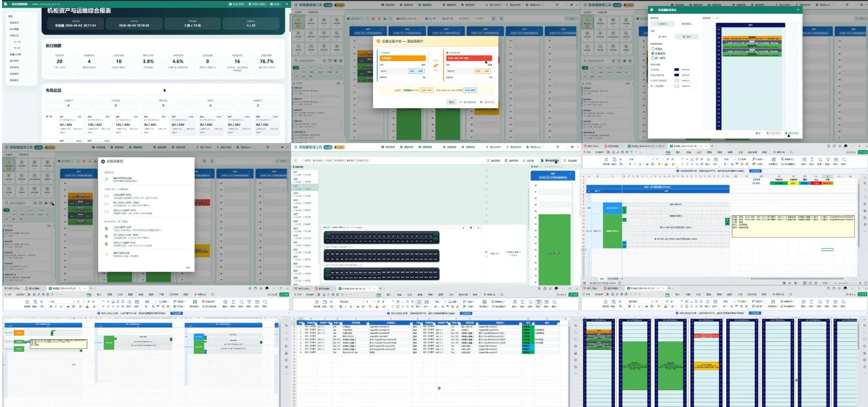Click lowest pale color swatch in export dialog
This screenshot has height=407, width=868.
(x=676, y=86)
